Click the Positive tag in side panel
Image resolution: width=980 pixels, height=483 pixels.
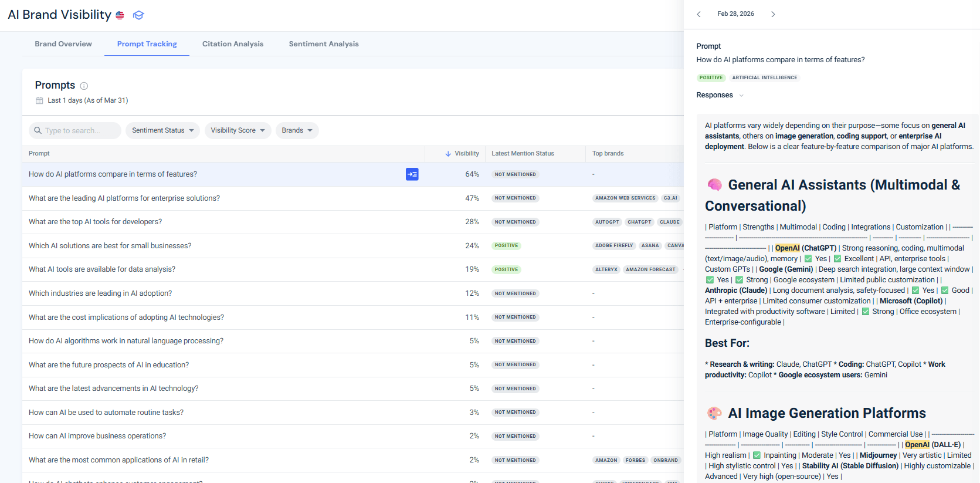click(x=711, y=78)
